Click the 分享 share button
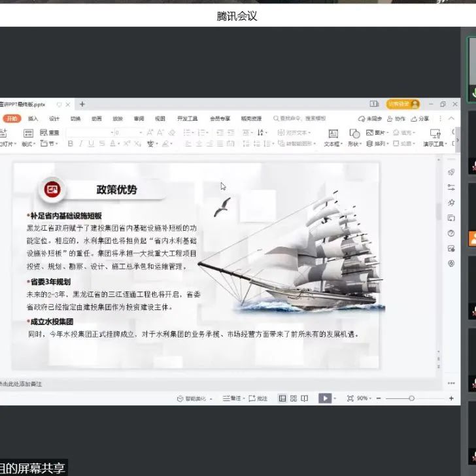 pyautogui.click(x=420, y=119)
